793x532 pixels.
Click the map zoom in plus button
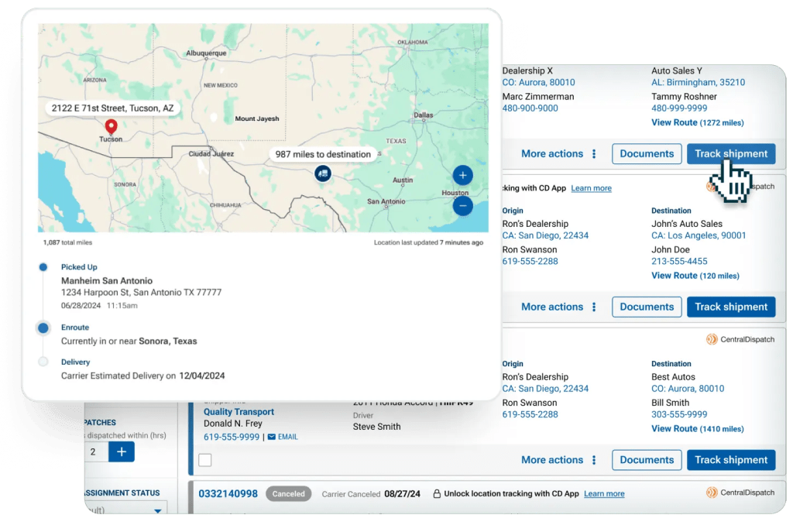point(462,175)
